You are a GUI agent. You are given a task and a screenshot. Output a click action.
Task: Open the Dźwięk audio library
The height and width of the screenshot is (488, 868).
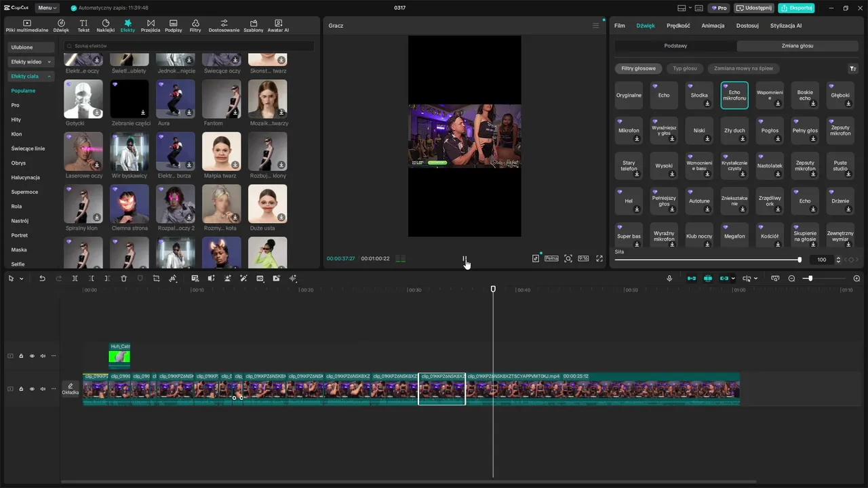click(x=61, y=26)
